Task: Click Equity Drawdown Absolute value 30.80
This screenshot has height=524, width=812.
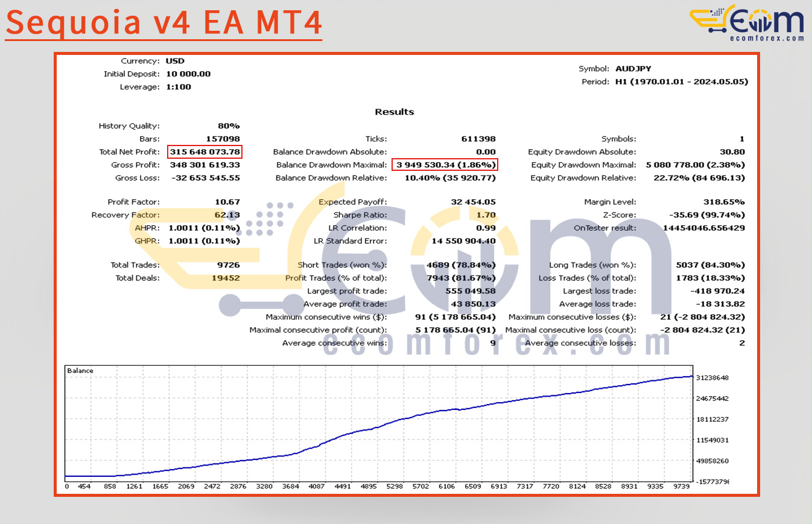Action: (x=732, y=152)
